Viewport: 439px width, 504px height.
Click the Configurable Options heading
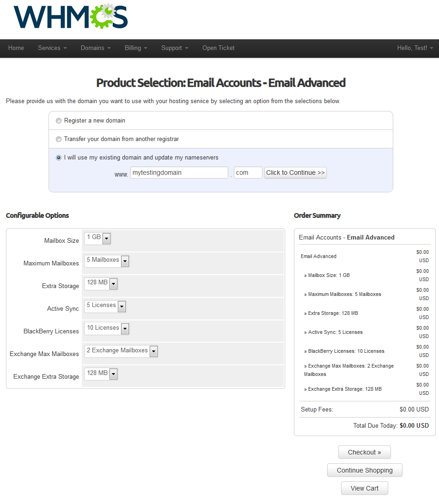pyautogui.click(x=37, y=215)
